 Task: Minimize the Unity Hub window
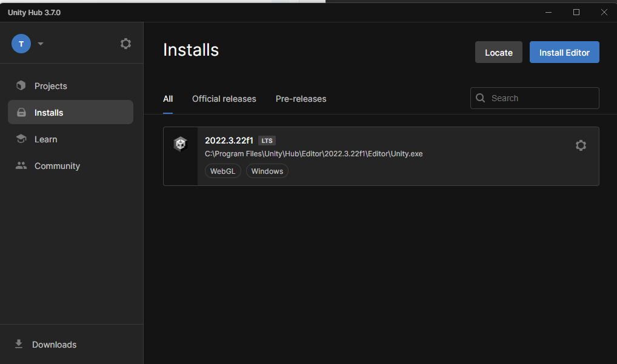548,12
